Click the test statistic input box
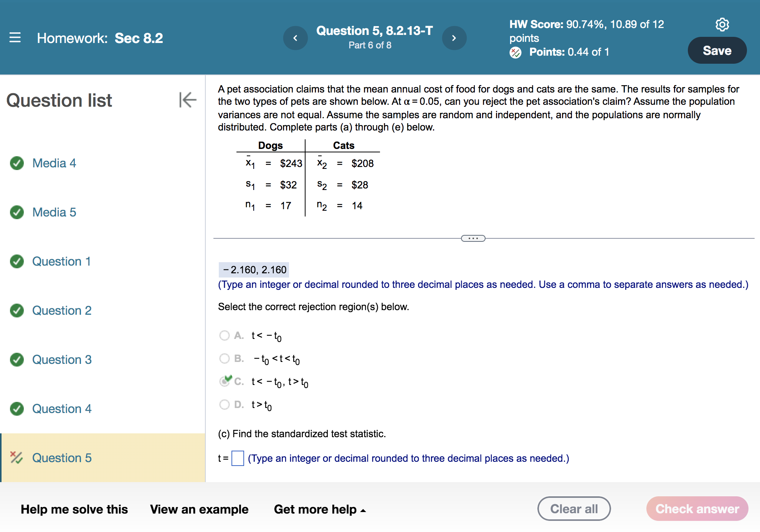This screenshot has width=760, height=532. 238,458
